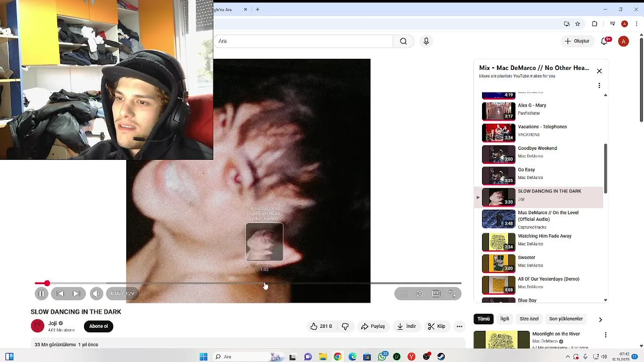Image resolution: width=644 pixels, height=362 pixels.
Task: Mute the player volume
Action: pos(97,294)
